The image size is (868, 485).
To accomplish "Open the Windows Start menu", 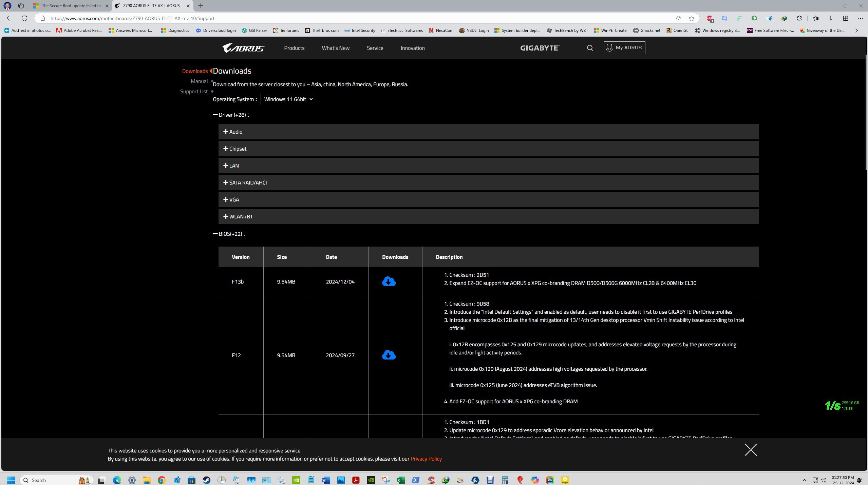I will pos(11,480).
